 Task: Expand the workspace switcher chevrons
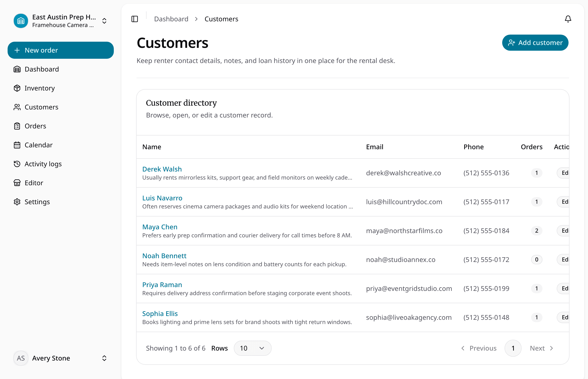click(x=104, y=21)
